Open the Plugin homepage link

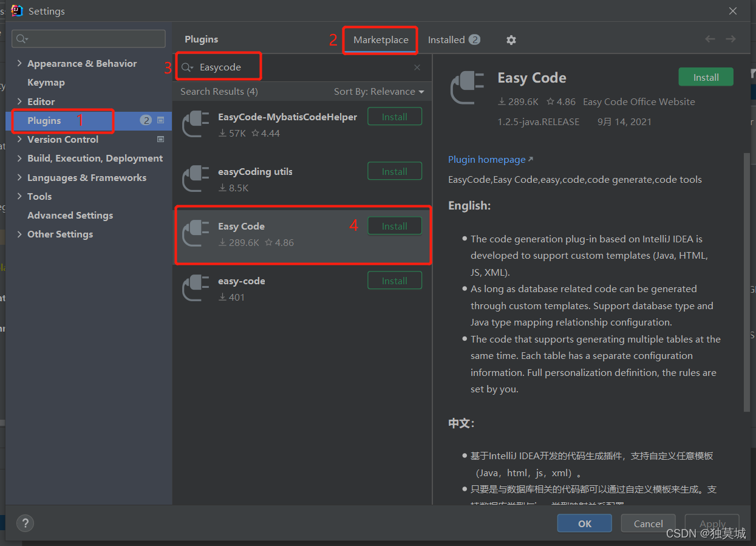(x=491, y=160)
